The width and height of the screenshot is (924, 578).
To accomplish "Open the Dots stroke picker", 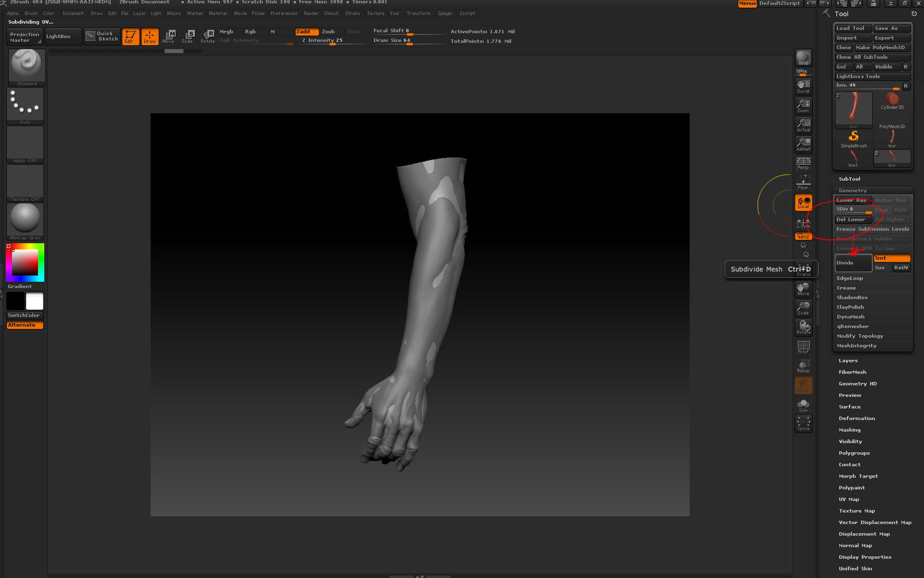I will pos(25,106).
